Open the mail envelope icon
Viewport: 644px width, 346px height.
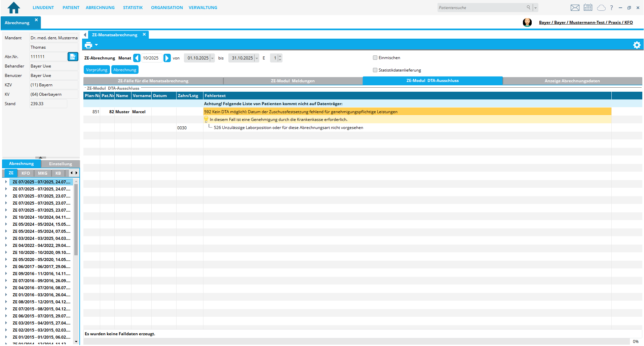pyautogui.click(x=575, y=8)
